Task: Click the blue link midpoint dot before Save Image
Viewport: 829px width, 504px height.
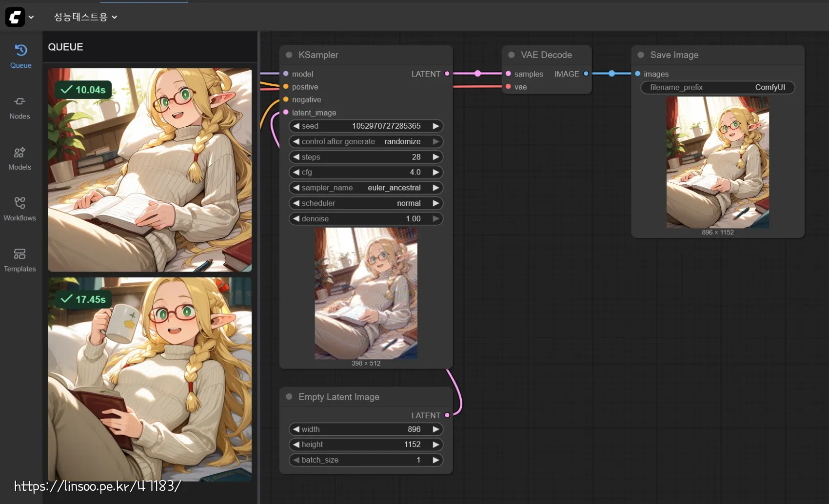Action: tap(612, 74)
